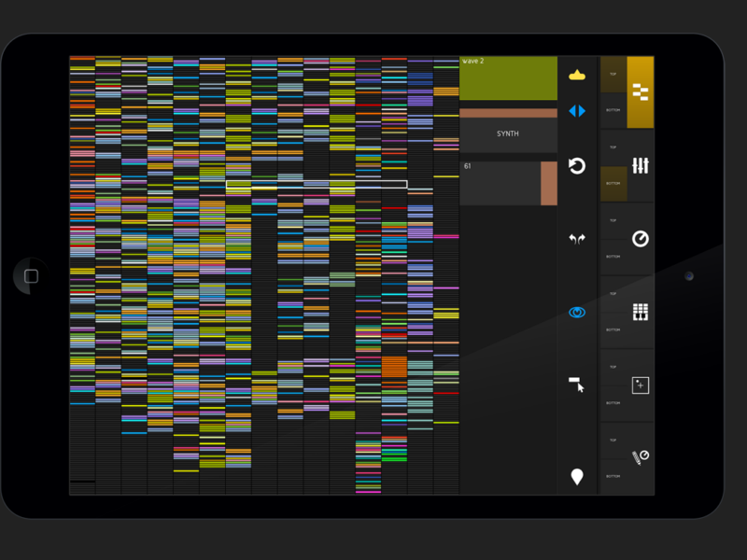Open the mixer faders icon
This screenshot has height=560, width=747.
641,165
